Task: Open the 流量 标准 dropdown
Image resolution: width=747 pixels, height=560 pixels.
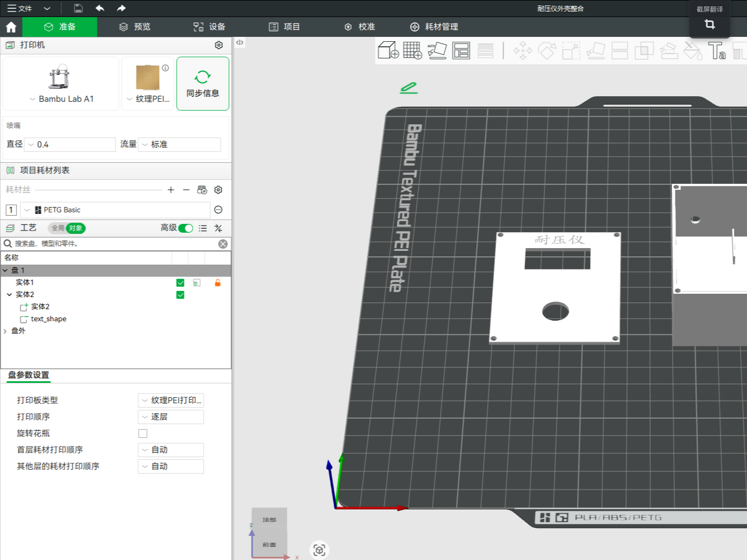Action: (x=179, y=145)
